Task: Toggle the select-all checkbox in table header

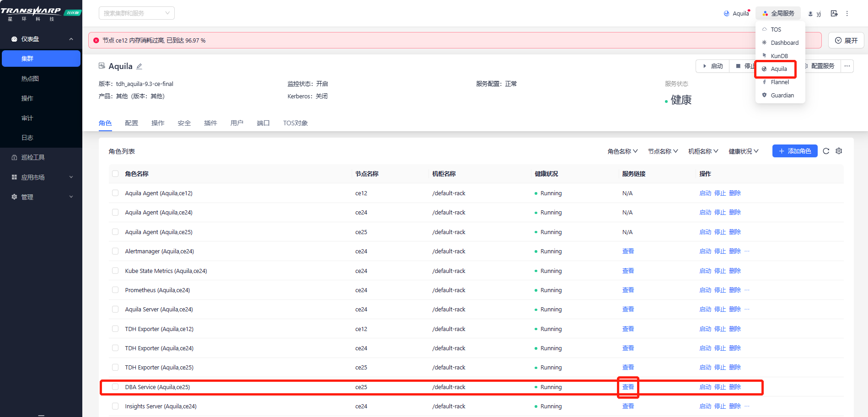Action: click(115, 174)
